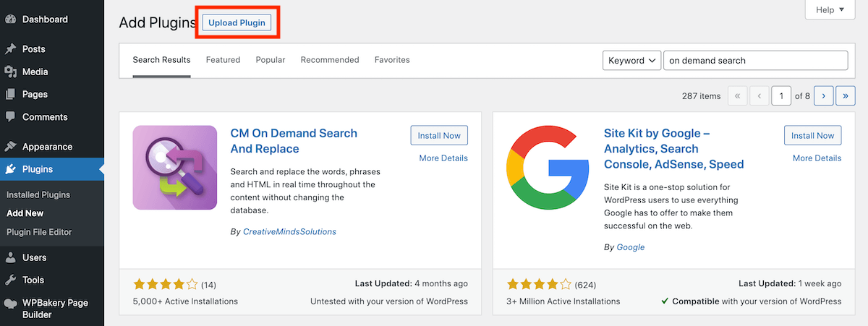The height and width of the screenshot is (326, 868).
Task: Click the Users person icon
Action: [10, 257]
